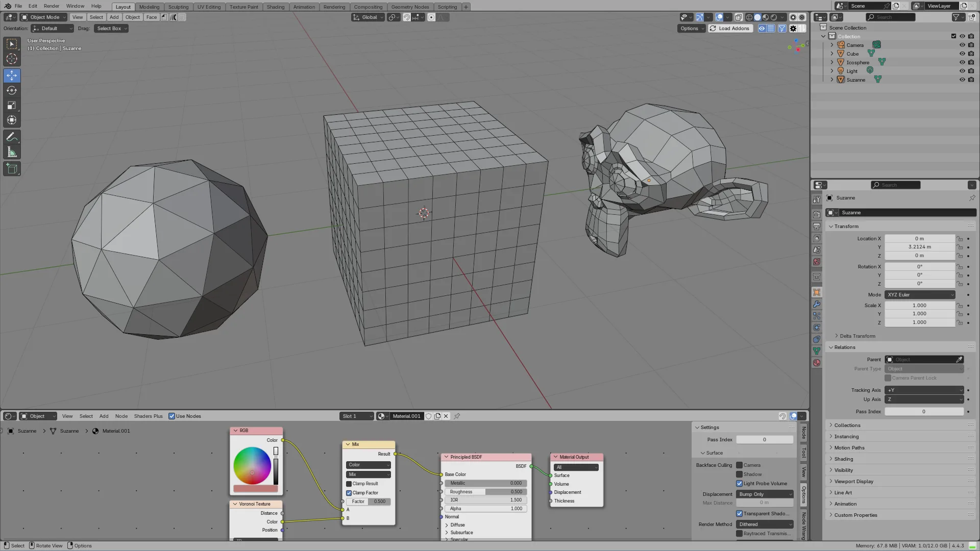The width and height of the screenshot is (980, 551).
Task: Expand the Delta Transform panel
Action: [857, 336]
